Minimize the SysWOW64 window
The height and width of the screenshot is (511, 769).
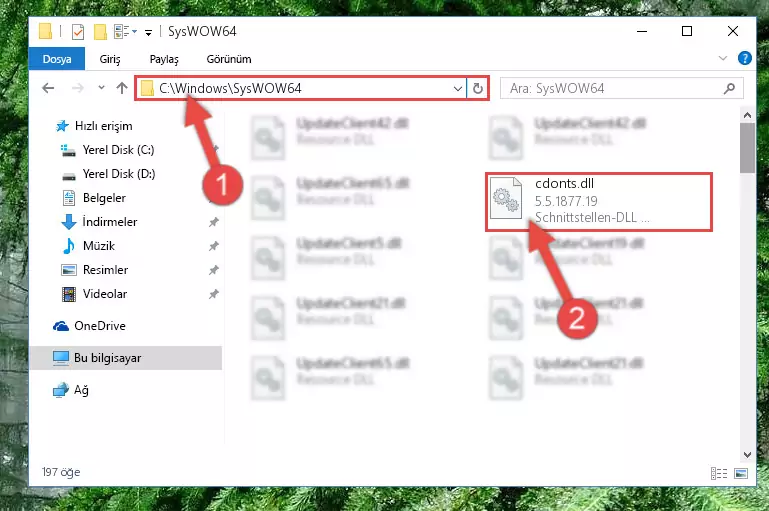[x=641, y=31]
